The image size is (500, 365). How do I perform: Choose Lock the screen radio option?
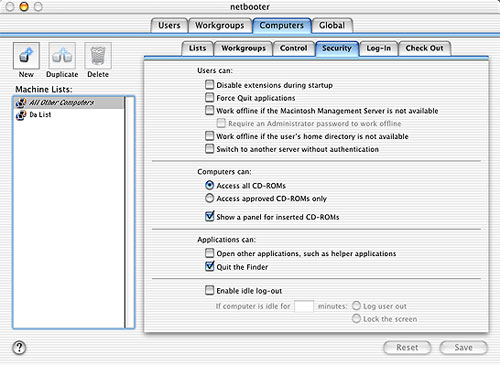tap(356, 319)
